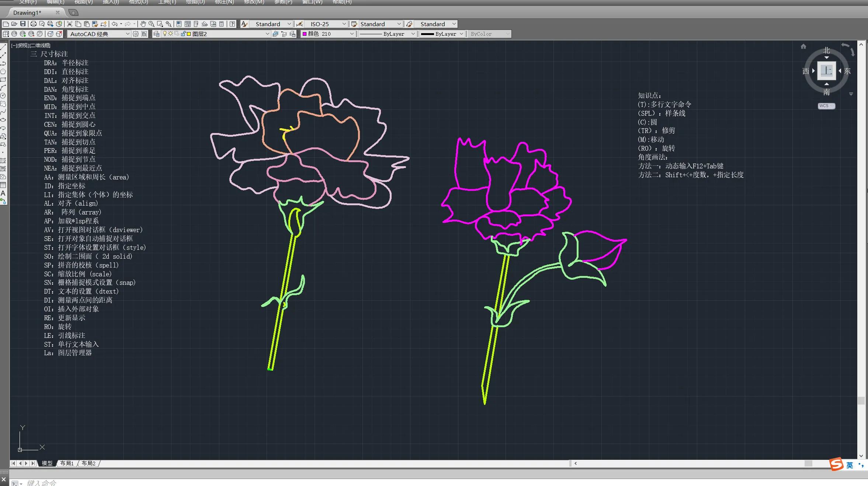Click the WCS coordinate system button
Image resolution: width=868 pixels, height=486 pixels.
click(826, 106)
